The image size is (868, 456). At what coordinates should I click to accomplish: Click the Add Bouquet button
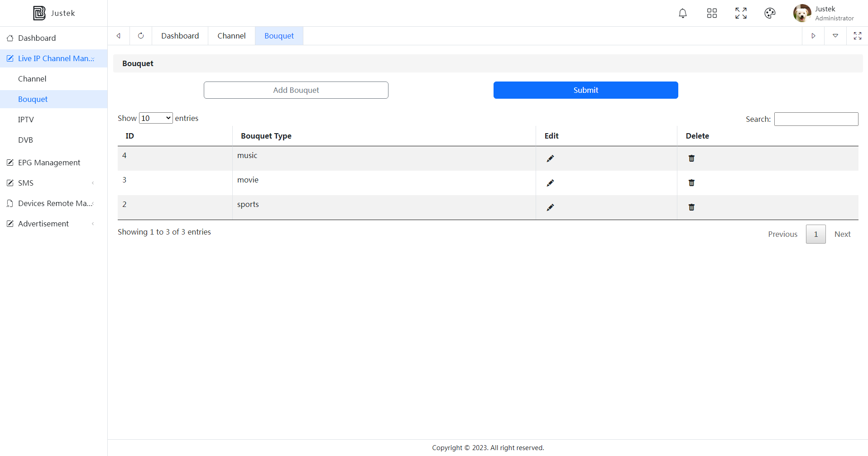coord(296,90)
